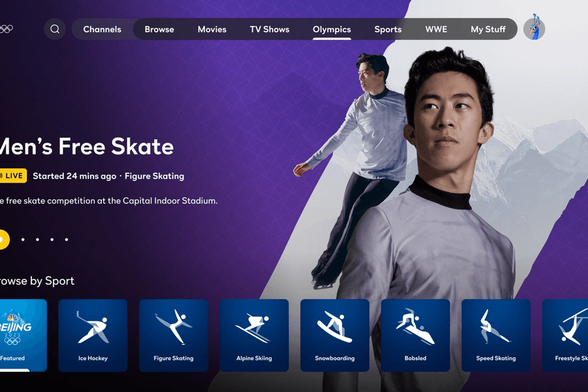The width and height of the screenshot is (588, 392).
Task: Choose the Alpine Skiing sport icon
Action: pyautogui.click(x=254, y=335)
